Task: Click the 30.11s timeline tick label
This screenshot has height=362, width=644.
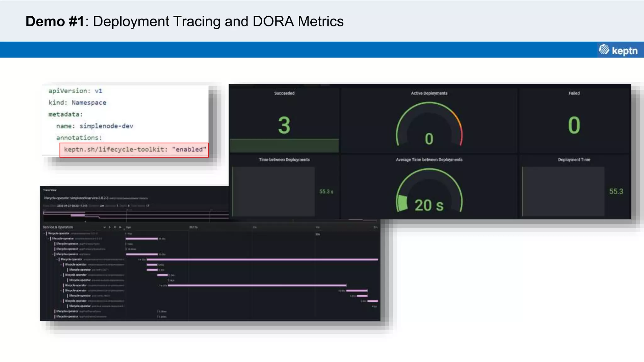Action: pyautogui.click(x=193, y=227)
